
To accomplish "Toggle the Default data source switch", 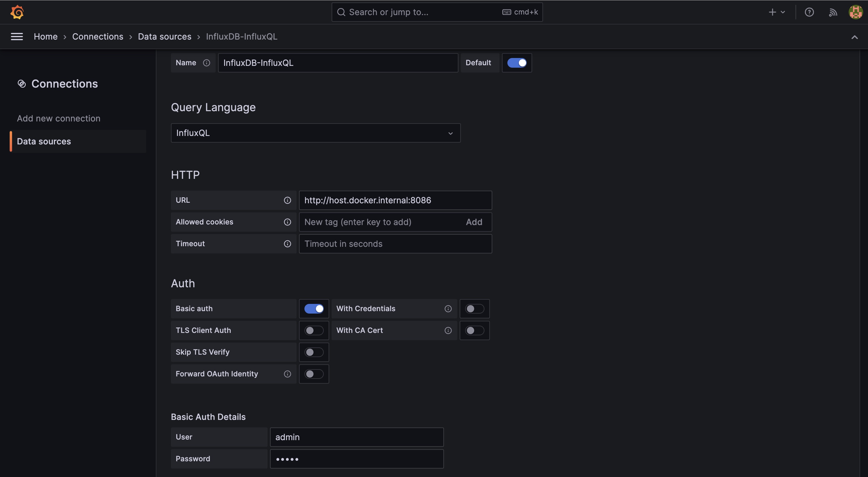I will click(516, 63).
